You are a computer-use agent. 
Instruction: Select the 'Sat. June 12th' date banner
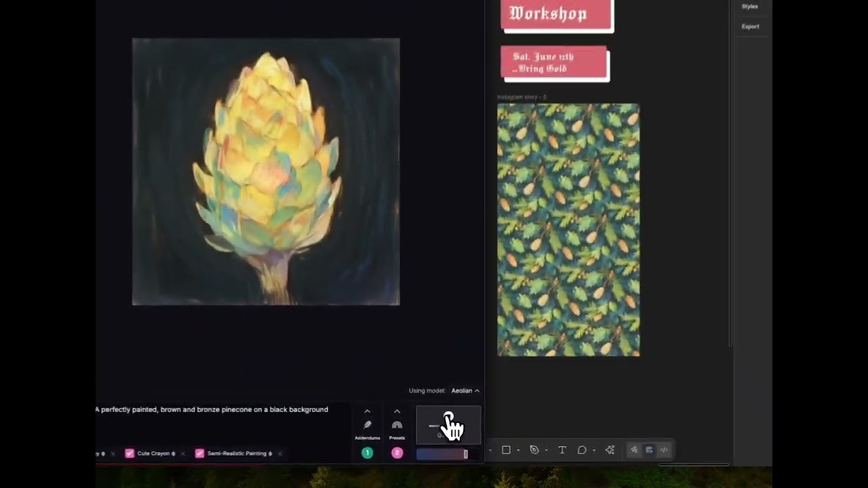(555, 63)
